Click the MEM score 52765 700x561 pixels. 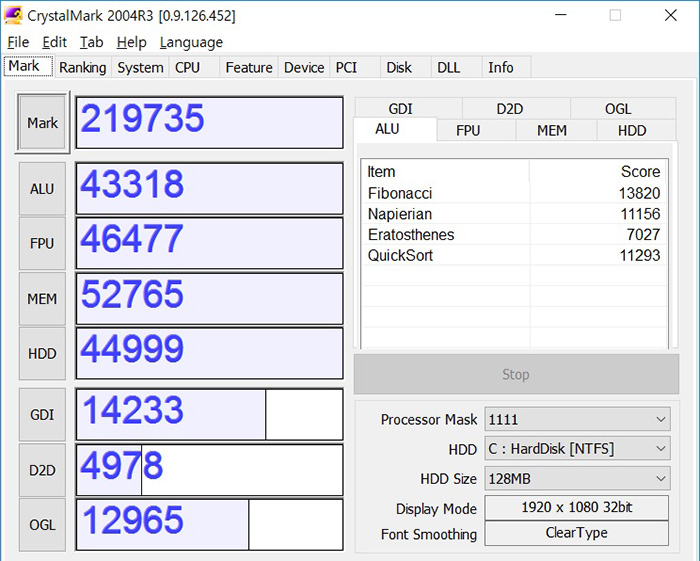[x=209, y=299]
